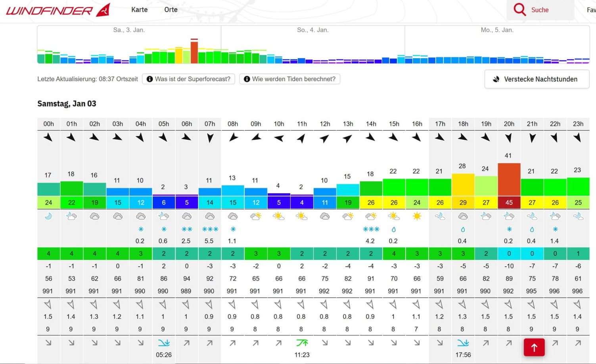Click 'Wie werden Tiden berechnet?' button
Image resolution: width=596 pixels, height=364 pixels.
click(290, 79)
